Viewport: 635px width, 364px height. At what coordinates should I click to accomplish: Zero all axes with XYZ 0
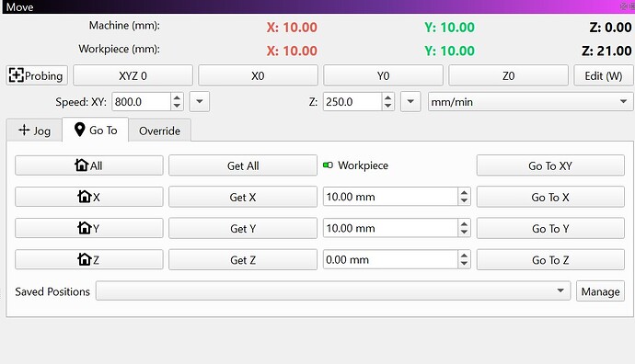[133, 75]
